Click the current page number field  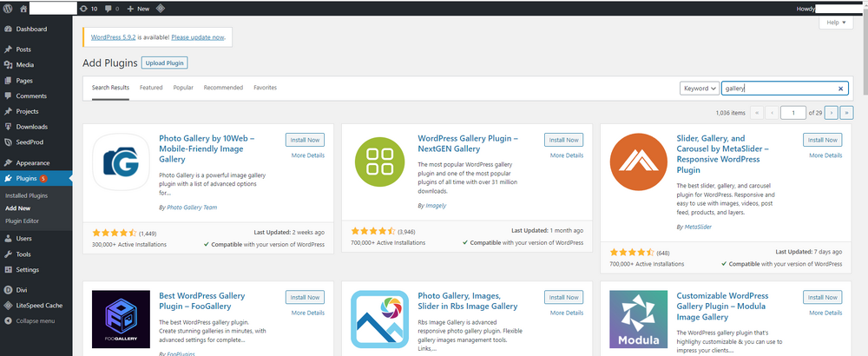tap(793, 113)
